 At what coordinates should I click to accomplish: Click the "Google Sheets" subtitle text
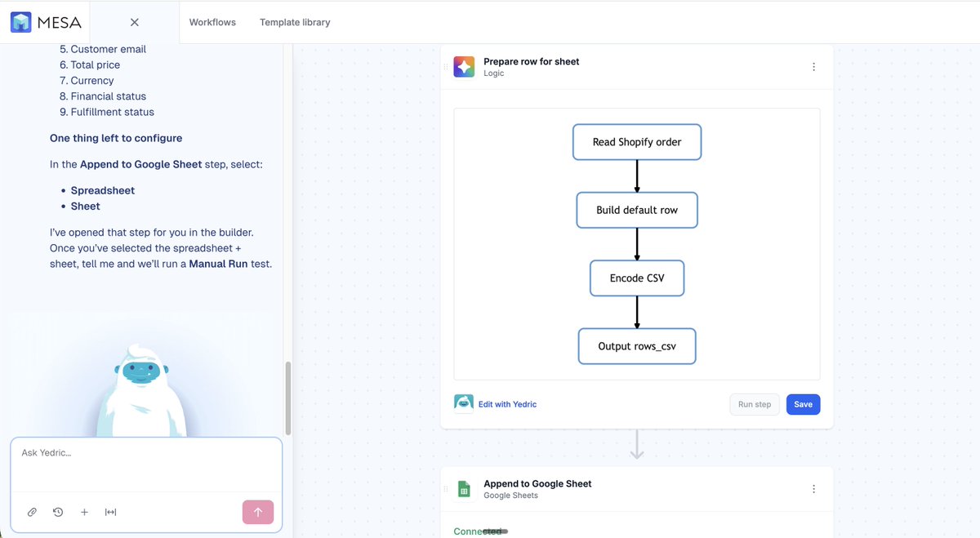pyautogui.click(x=511, y=496)
